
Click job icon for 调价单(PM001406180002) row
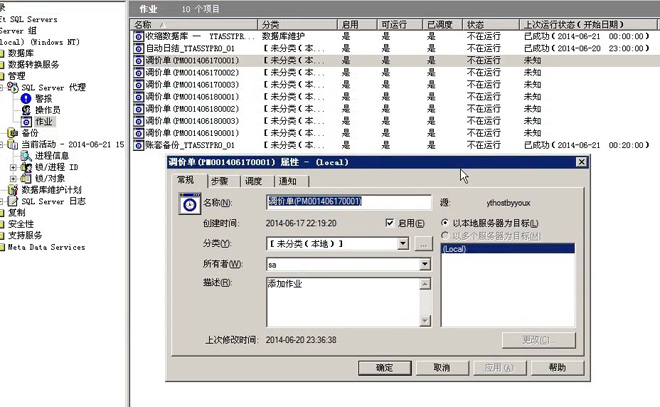point(138,109)
